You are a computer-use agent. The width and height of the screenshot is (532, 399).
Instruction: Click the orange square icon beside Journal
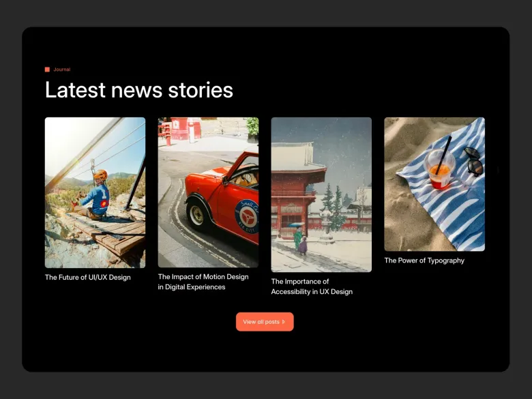pyautogui.click(x=47, y=70)
